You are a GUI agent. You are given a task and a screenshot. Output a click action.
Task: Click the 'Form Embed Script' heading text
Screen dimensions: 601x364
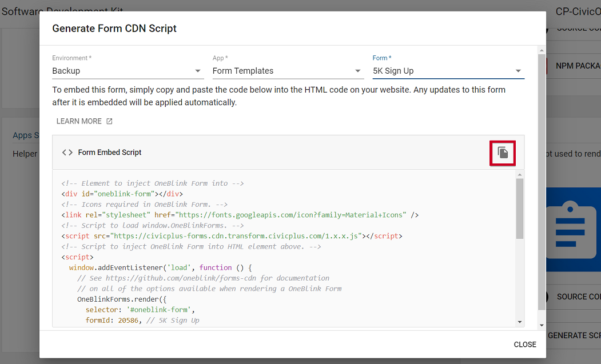pyautogui.click(x=110, y=153)
